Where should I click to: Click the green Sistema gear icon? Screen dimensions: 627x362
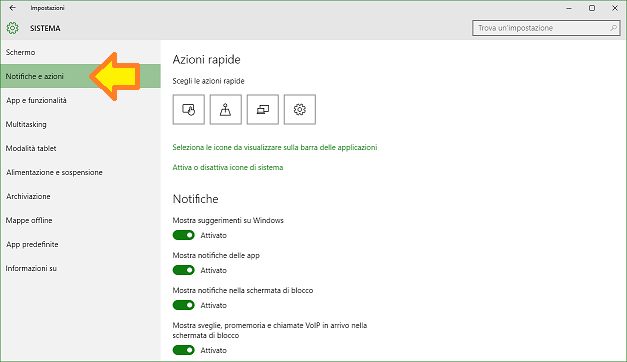coord(12,28)
